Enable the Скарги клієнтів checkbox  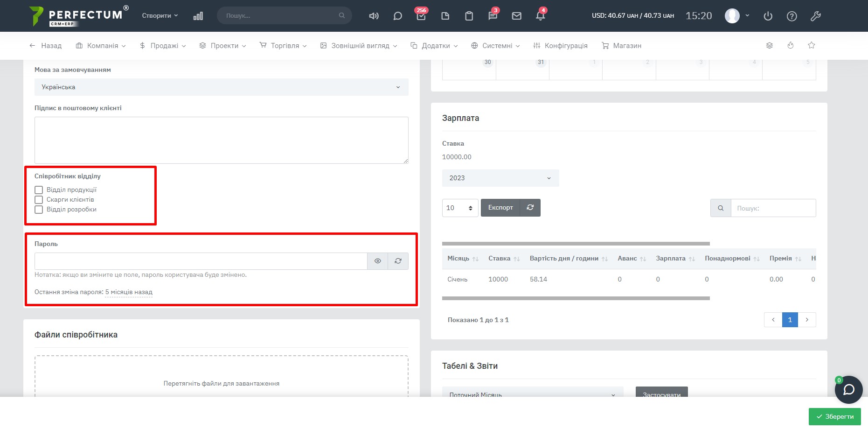point(39,200)
